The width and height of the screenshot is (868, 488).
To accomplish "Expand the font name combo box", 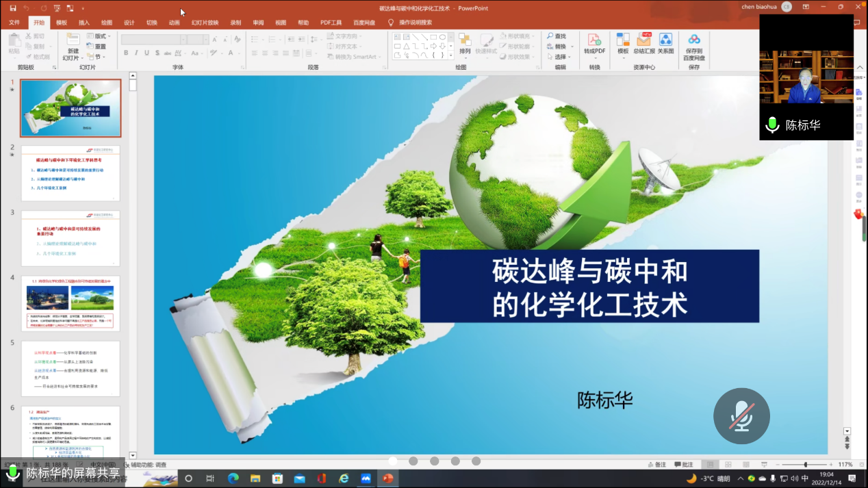I will [x=183, y=39].
